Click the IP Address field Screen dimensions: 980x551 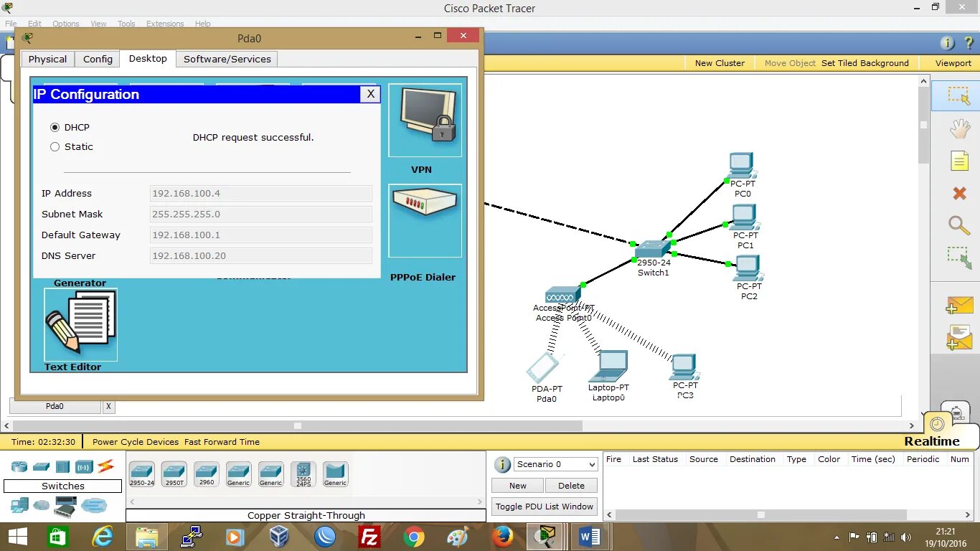pos(261,193)
